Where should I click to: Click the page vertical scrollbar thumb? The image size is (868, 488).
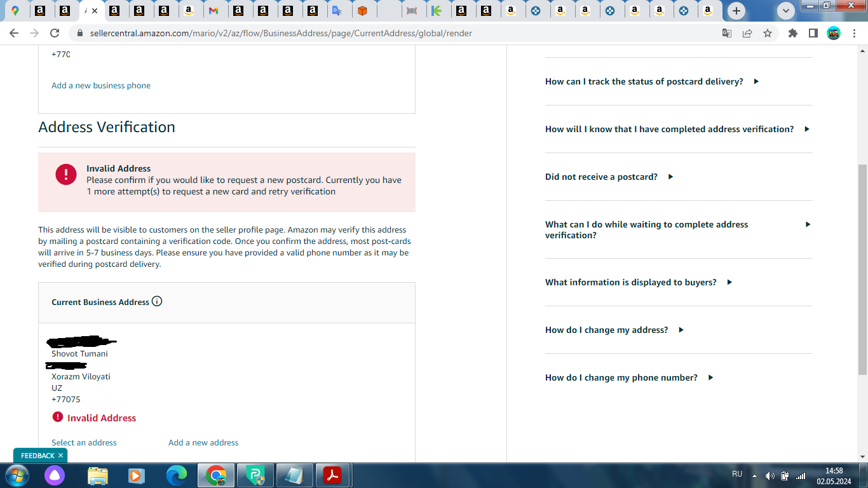[x=862, y=269]
